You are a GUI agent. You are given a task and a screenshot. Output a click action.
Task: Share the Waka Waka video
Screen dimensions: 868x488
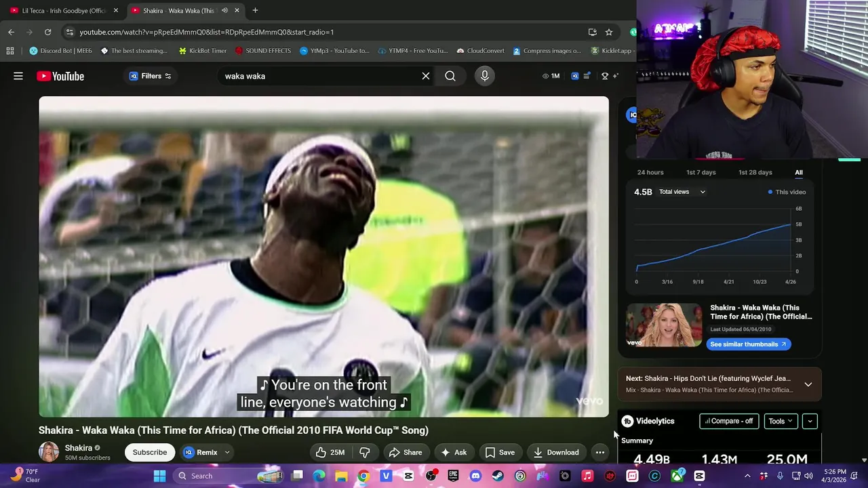pos(405,452)
